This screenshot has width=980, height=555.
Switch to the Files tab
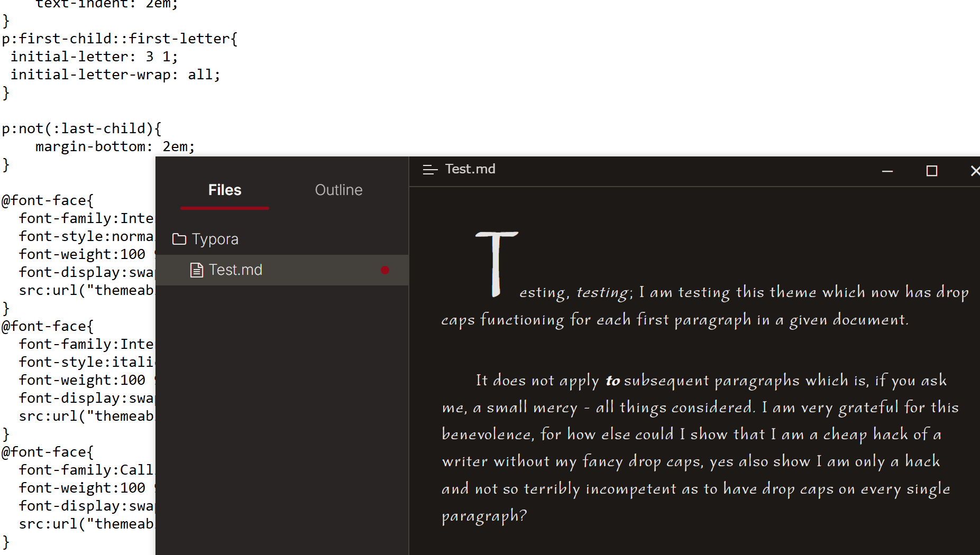(224, 190)
